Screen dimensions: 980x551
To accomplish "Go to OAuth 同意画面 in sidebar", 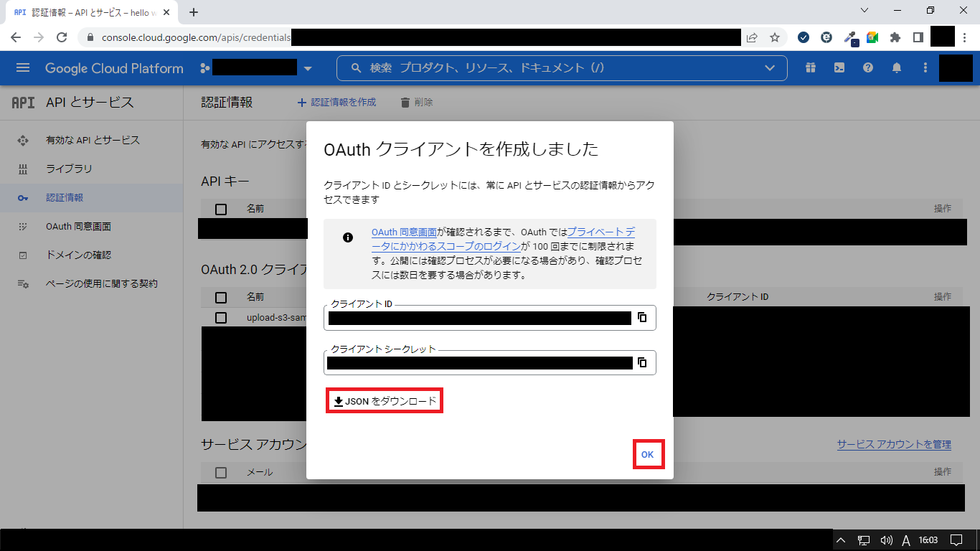I will click(78, 226).
